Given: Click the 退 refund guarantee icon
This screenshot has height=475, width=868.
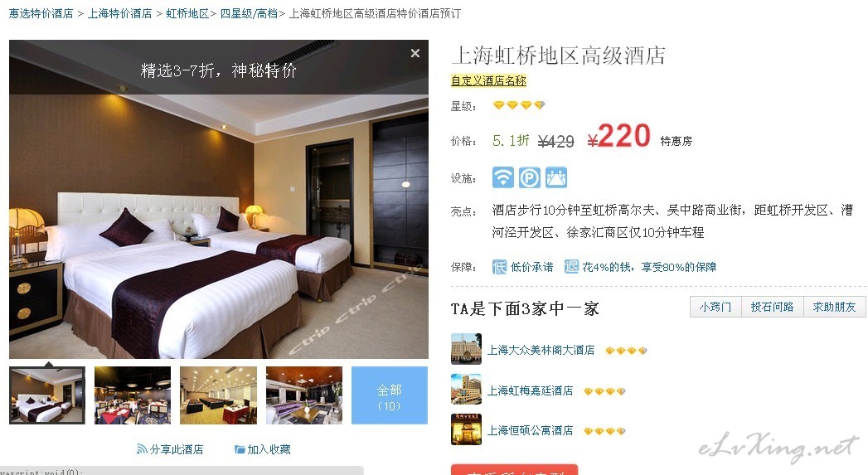Looking at the screenshot, I should [570, 267].
